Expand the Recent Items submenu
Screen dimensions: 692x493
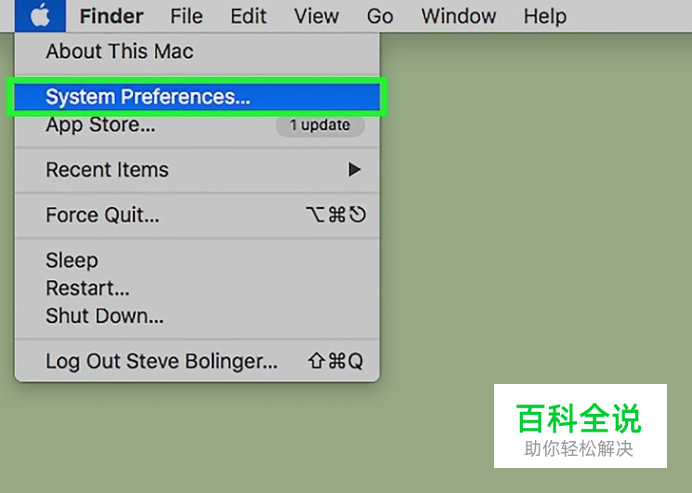197,170
